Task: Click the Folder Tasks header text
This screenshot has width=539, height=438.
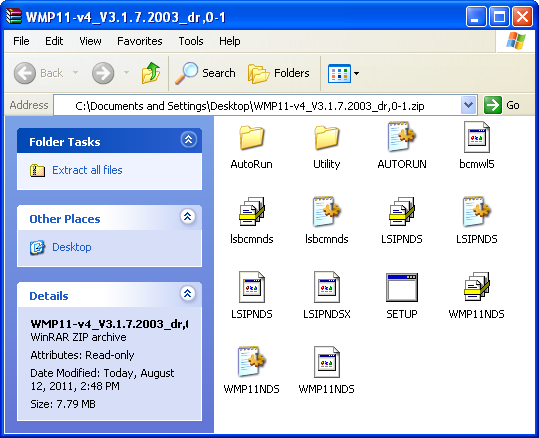Action: [65, 142]
